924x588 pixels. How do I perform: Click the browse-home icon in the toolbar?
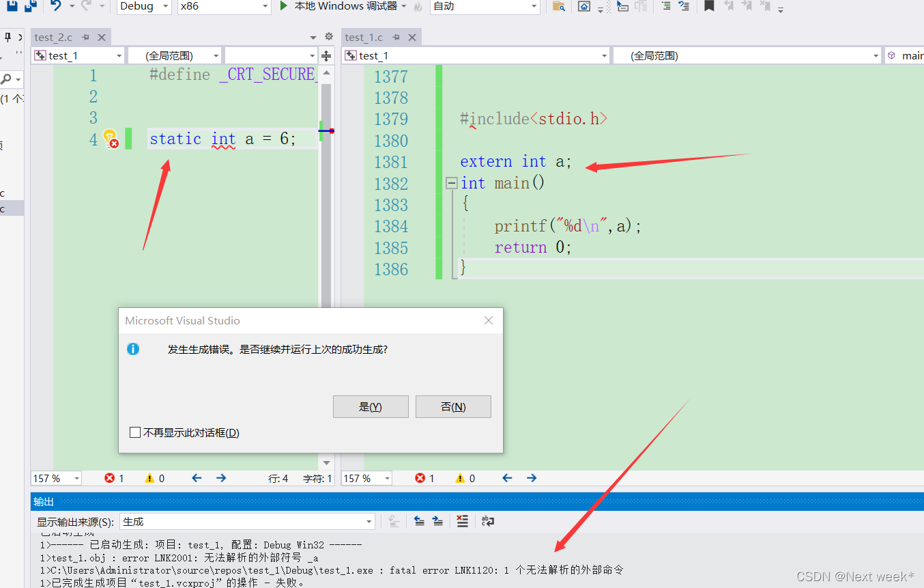[x=584, y=6]
